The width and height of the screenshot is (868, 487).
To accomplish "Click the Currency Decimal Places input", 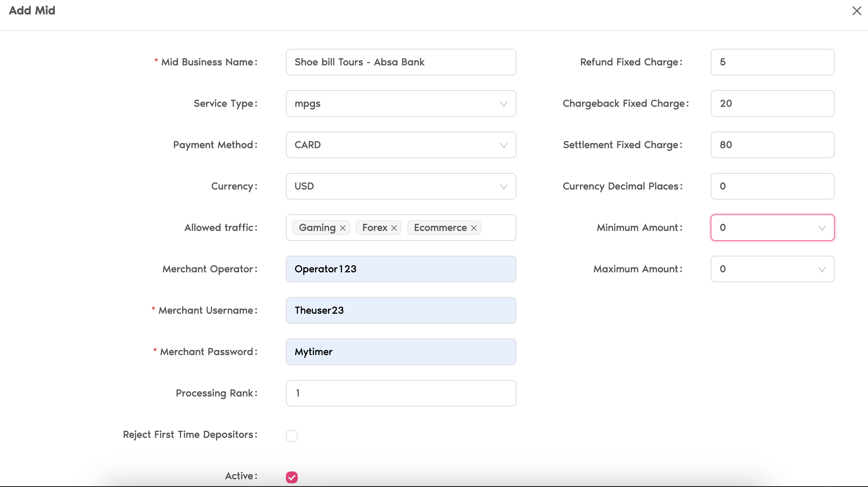I will pyautogui.click(x=772, y=186).
